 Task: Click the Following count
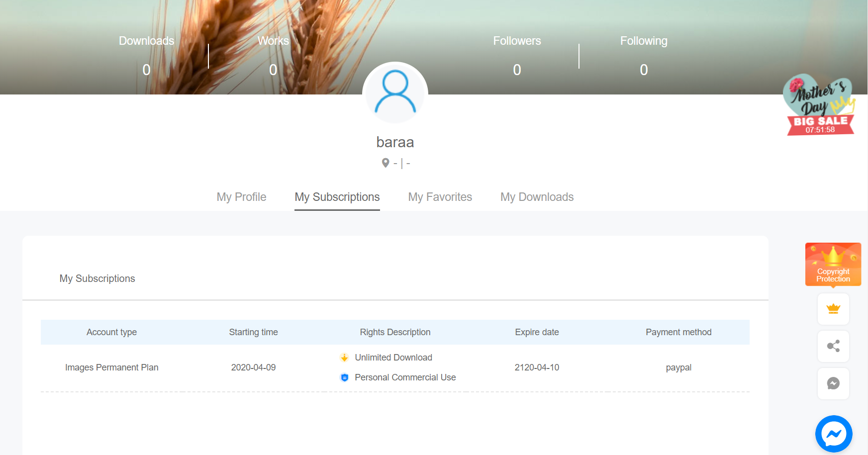click(644, 70)
